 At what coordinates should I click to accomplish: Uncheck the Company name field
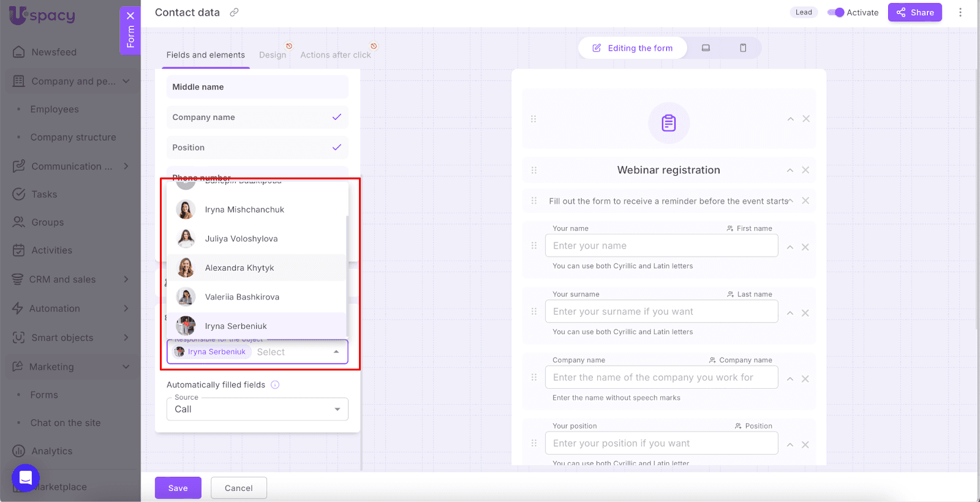click(336, 117)
